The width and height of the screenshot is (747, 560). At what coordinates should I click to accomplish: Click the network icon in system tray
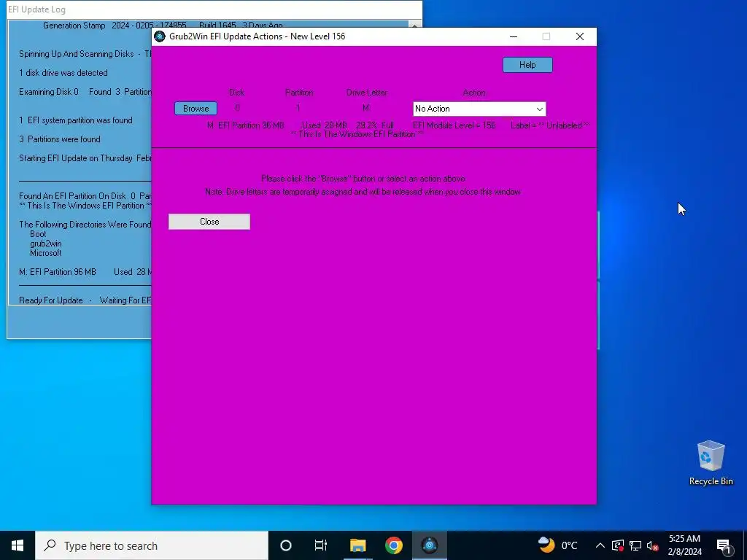tap(635, 545)
